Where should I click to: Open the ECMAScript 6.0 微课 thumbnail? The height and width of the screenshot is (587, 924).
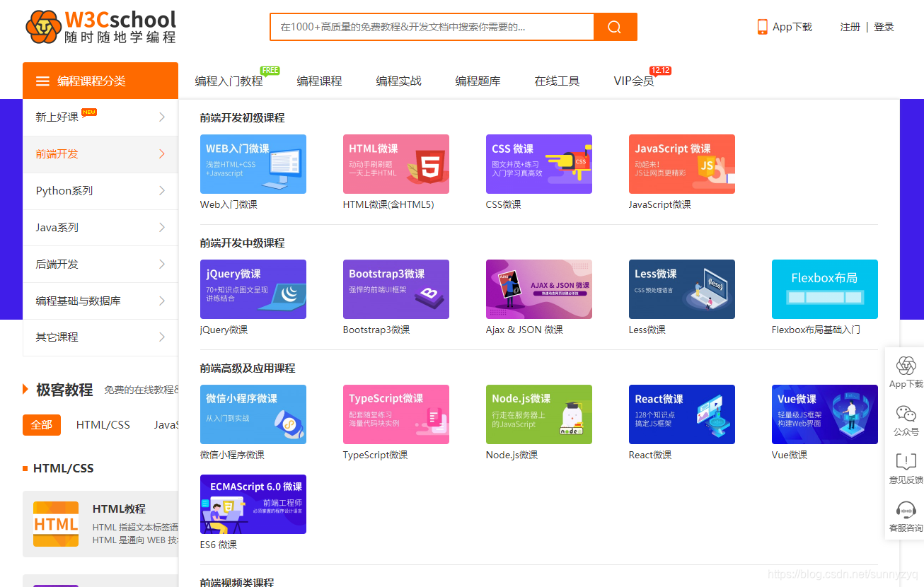pyautogui.click(x=253, y=504)
